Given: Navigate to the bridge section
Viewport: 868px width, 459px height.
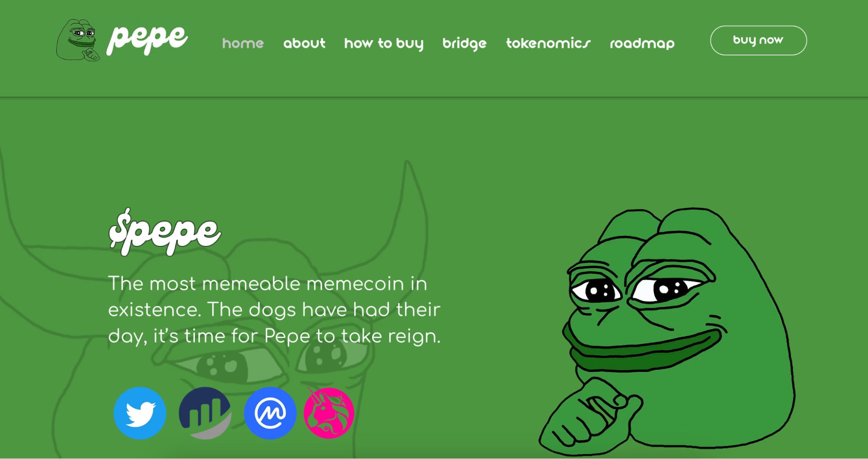Looking at the screenshot, I should tap(465, 44).
